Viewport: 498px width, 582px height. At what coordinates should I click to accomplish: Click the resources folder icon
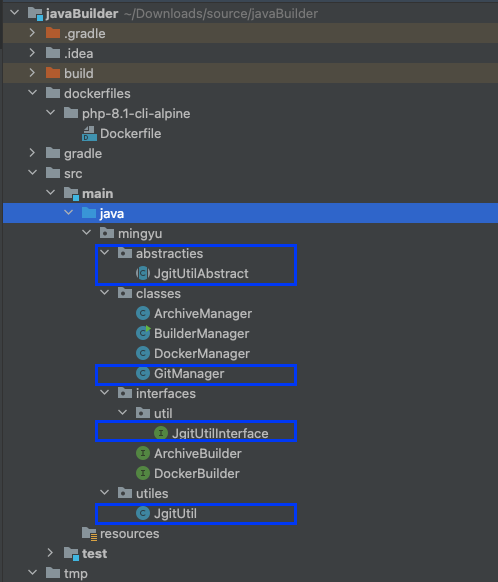pyautogui.click(x=89, y=533)
